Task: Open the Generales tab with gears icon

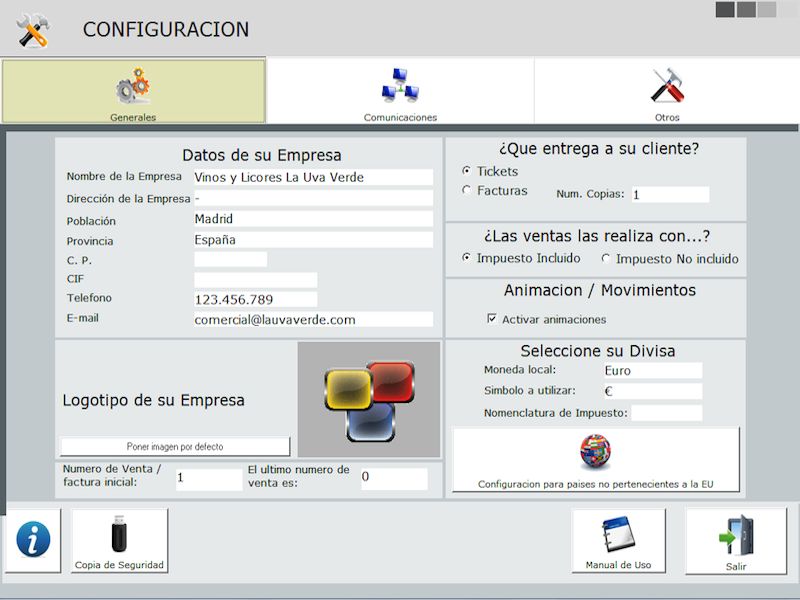Action: 134,91
